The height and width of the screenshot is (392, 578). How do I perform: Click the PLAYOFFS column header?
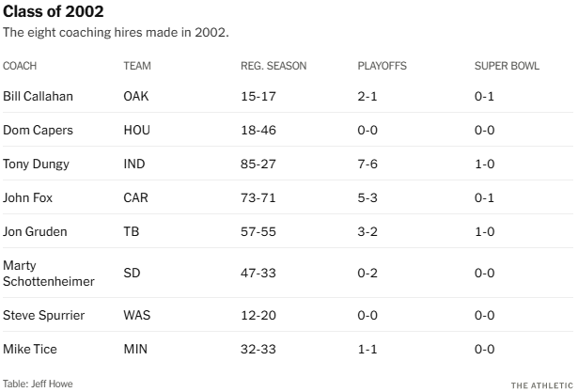tap(382, 66)
